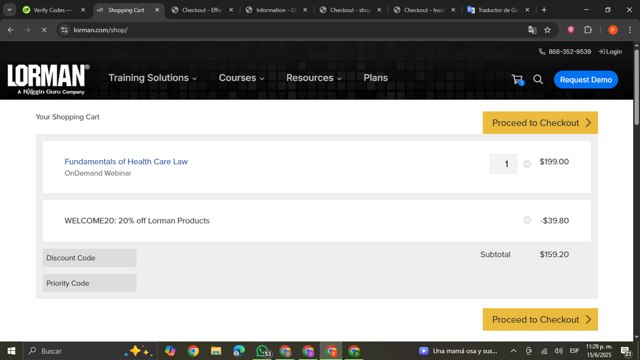Remove Fundamentals of Health Care Law item
The width and height of the screenshot is (640, 360).
click(527, 164)
